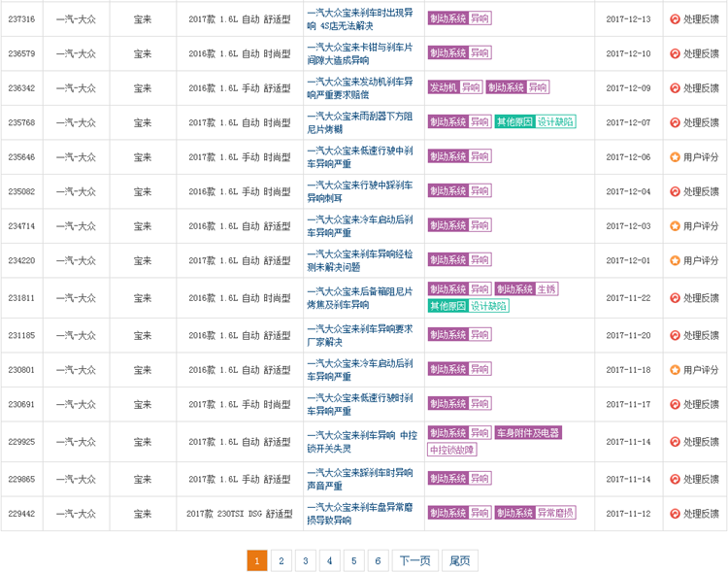The image size is (728, 573).
Task: Open complaint 刹车异响经检测未解决问题
Action: click(x=360, y=260)
